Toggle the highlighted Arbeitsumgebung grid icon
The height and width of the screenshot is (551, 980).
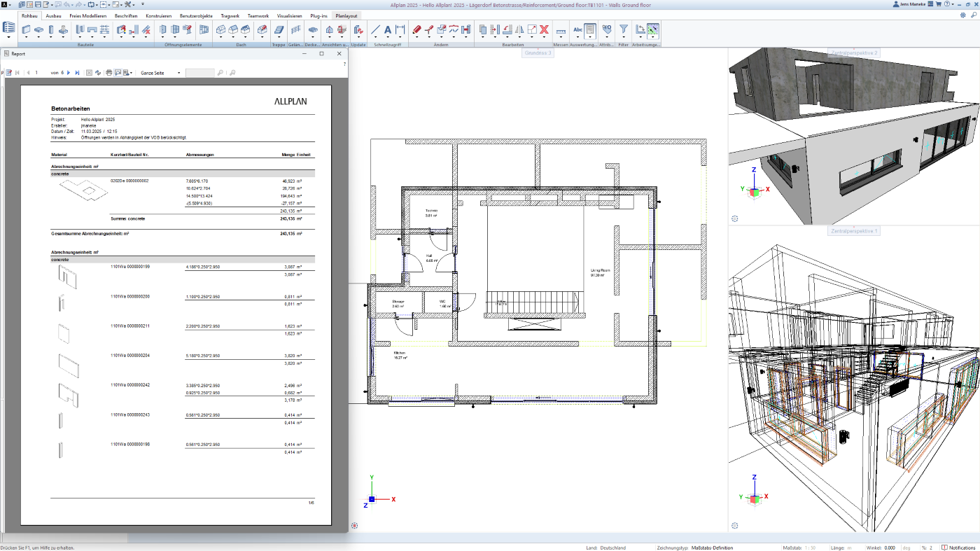coord(652,29)
